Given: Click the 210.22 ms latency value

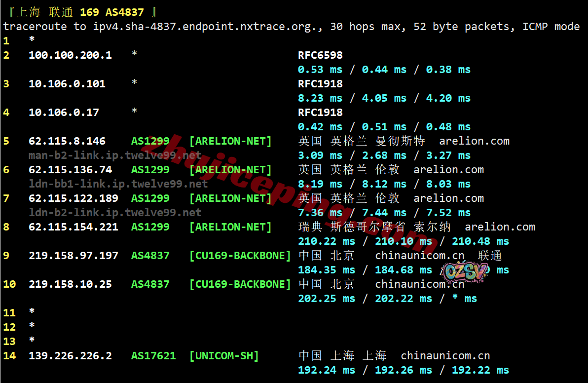Looking at the screenshot, I should (x=327, y=241).
